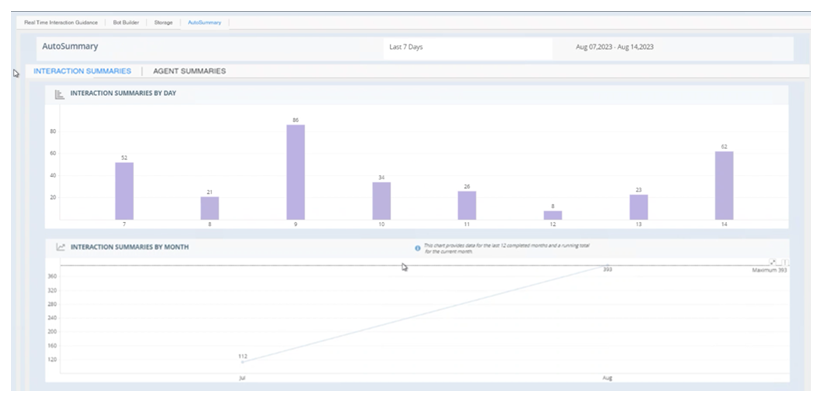Open the Last 7 Days range dropdown
Image resolution: width=823 pixels, height=403 pixels.
click(467, 47)
